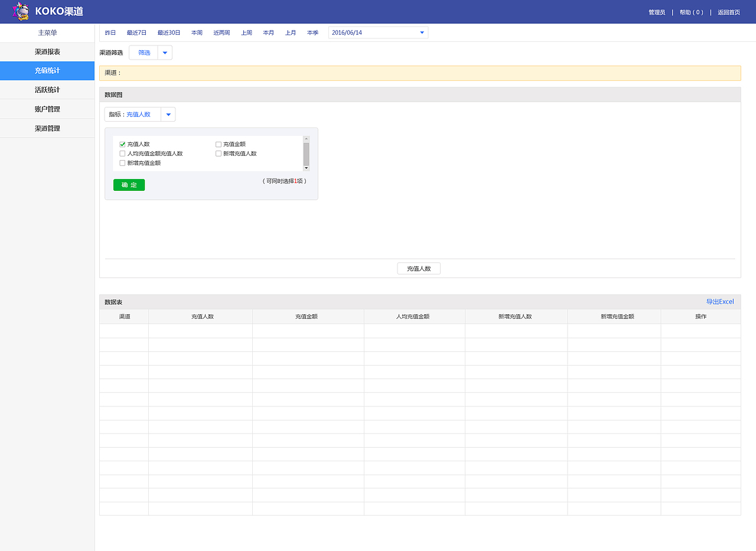This screenshot has width=756, height=551.
Task: Expand the arrow beside 筛选
Action: click(x=165, y=53)
